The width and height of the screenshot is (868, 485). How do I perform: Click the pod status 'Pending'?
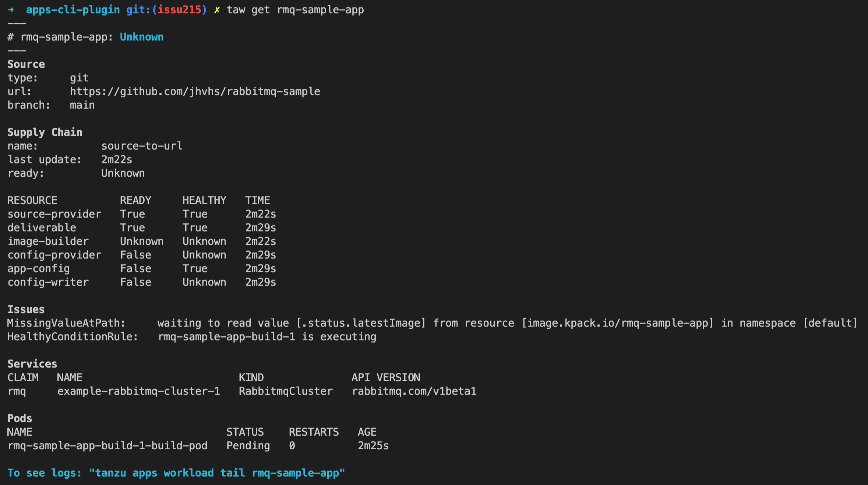[248, 446]
